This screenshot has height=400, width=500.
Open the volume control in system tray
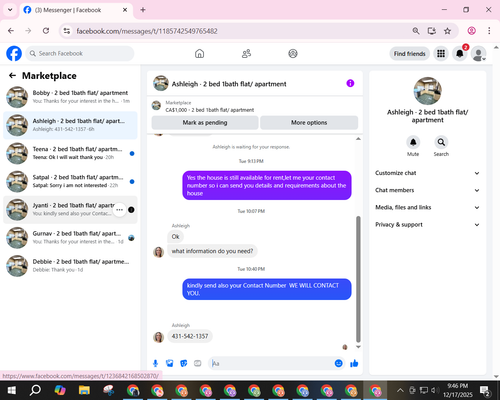pos(434,390)
